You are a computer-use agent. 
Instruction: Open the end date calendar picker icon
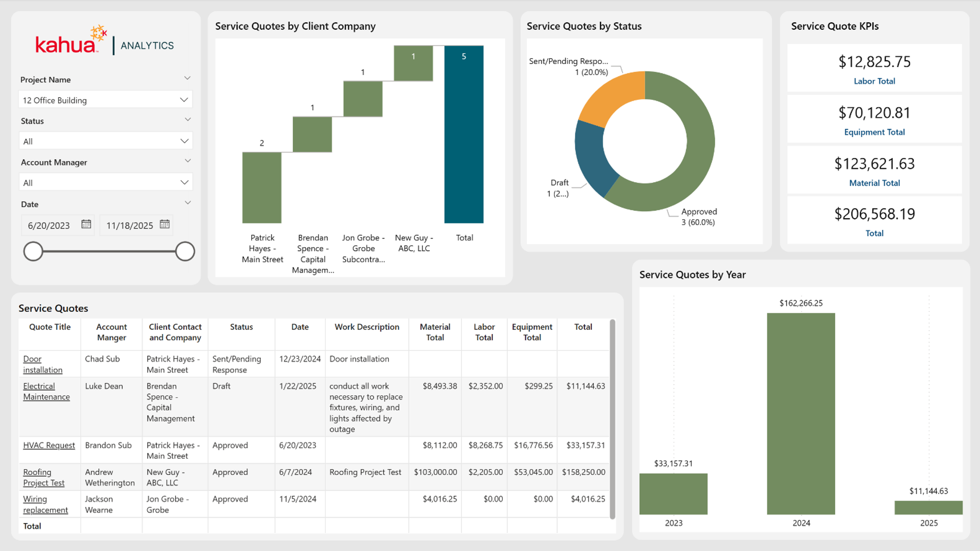165,224
